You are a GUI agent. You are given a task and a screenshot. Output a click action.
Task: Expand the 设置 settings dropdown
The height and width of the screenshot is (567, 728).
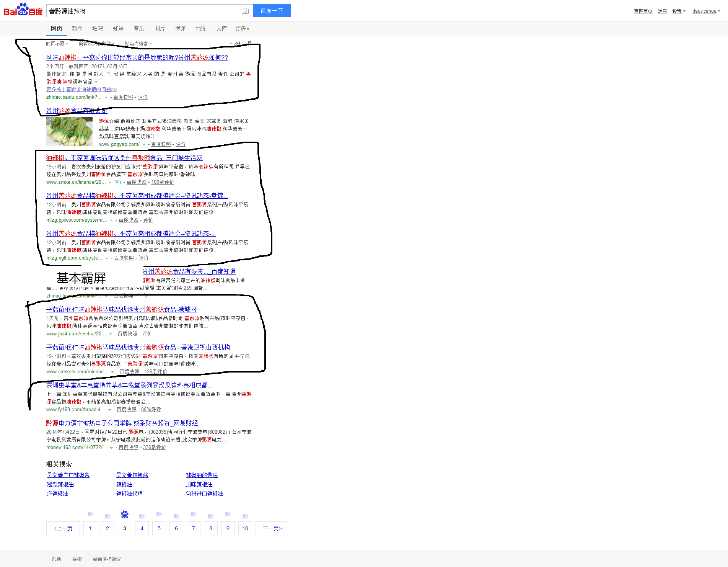click(x=679, y=11)
